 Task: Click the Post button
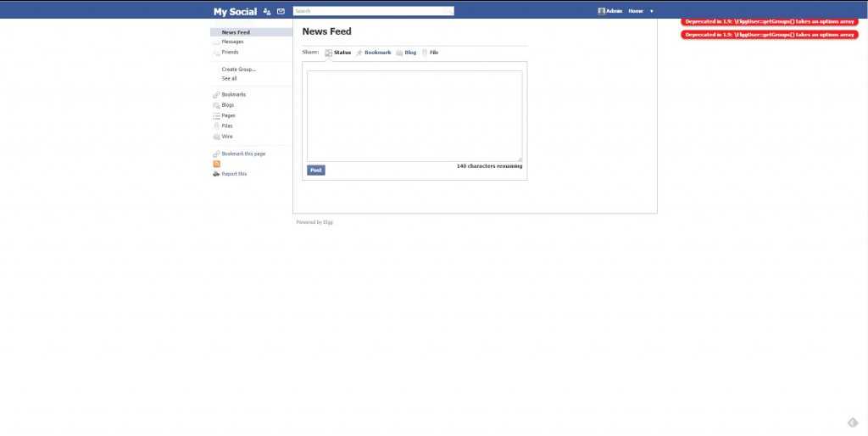pos(316,170)
